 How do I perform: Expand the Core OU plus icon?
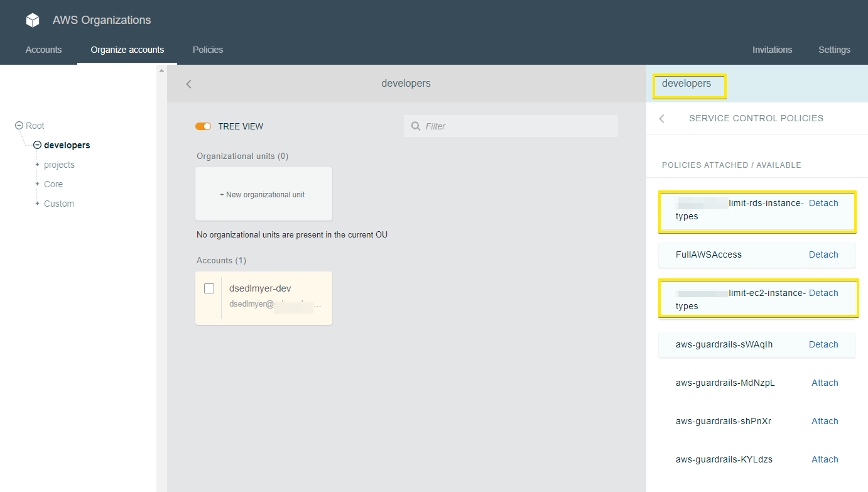38,183
